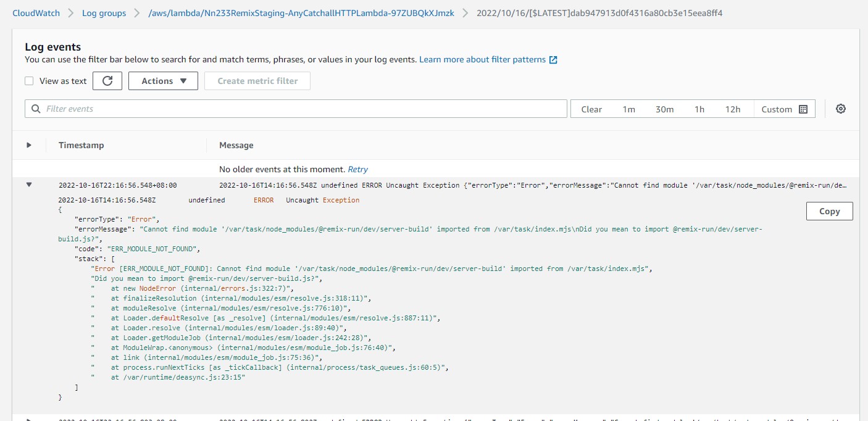Open Learn more about filter patterns

click(482, 59)
